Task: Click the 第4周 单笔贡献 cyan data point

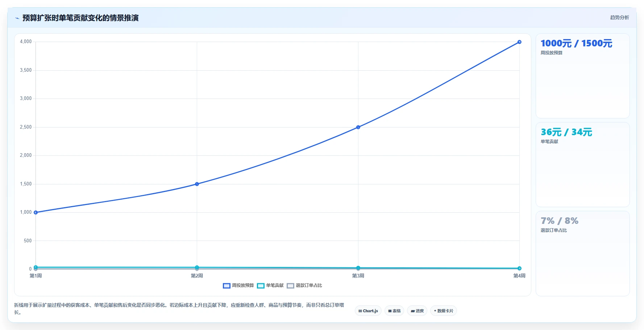Action: point(519,268)
